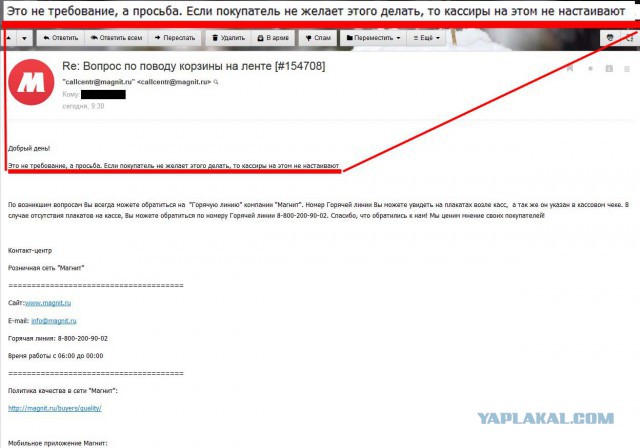Click the Розничная сеть "Магнит" line
640x448 pixels.
(x=46, y=268)
